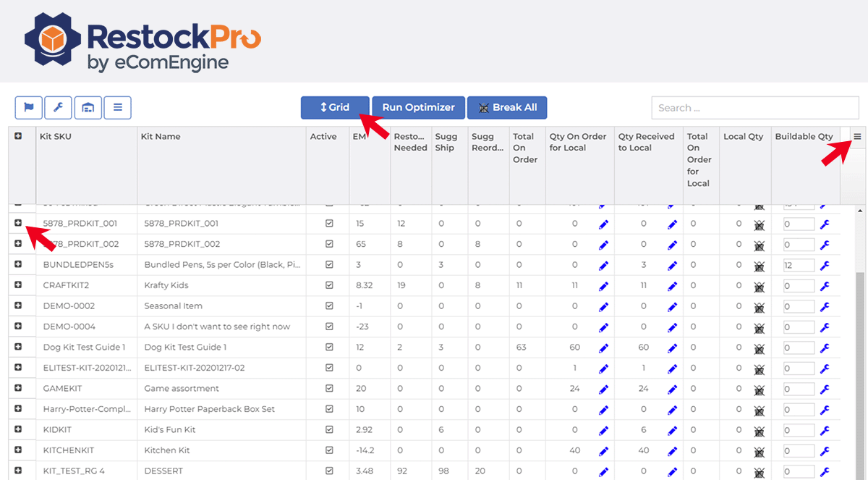Edit Qty On Order for CRAFTKIT2
This screenshot has height=480, width=868.
point(603,286)
